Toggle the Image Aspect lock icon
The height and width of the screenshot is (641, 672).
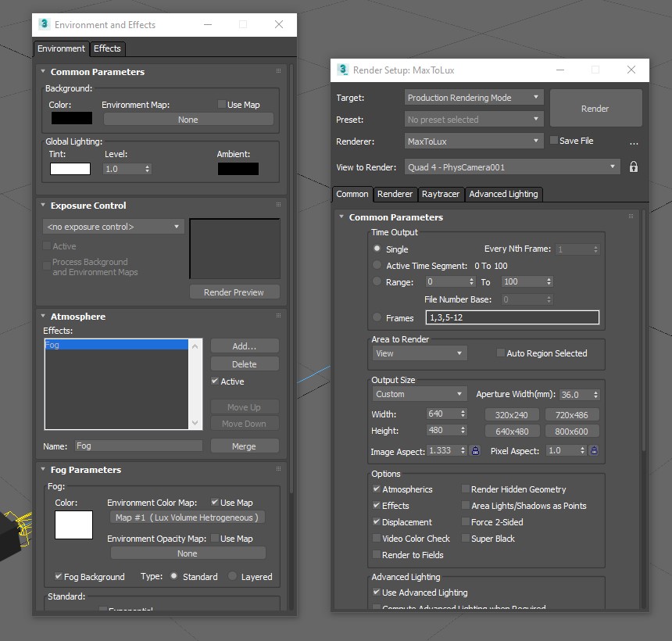tap(474, 451)
